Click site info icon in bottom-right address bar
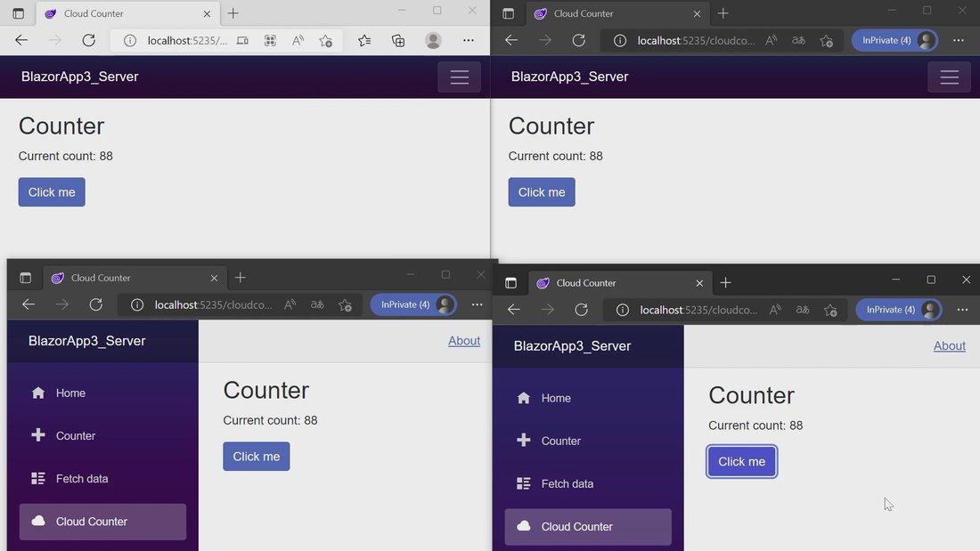The height and width of the screenshot is (551, 980). click(622, 310)
